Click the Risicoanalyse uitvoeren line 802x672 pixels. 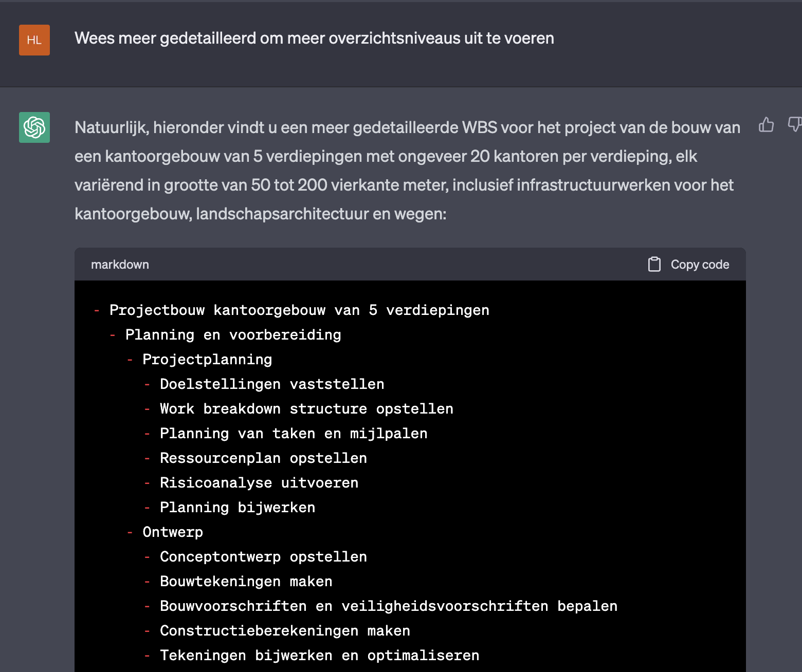259,482
